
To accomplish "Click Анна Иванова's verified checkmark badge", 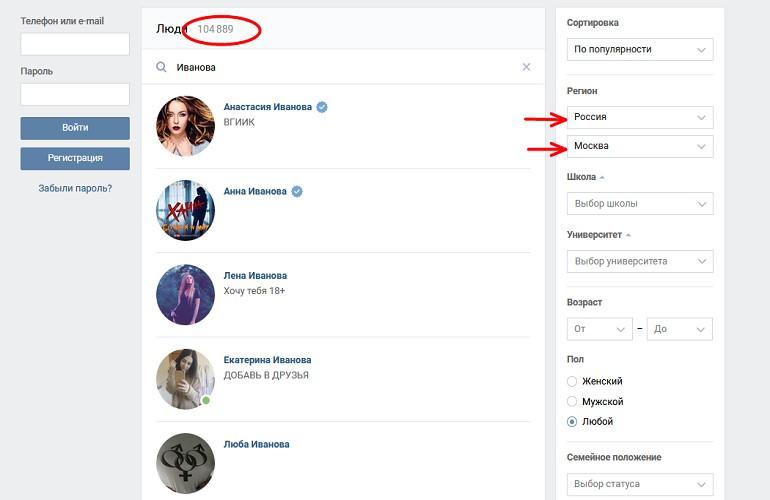I will coord(297,192).
